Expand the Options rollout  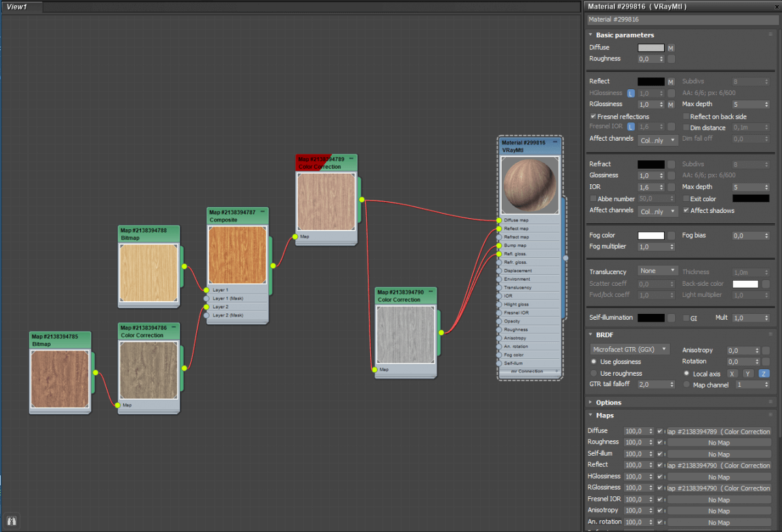point(609,402)
